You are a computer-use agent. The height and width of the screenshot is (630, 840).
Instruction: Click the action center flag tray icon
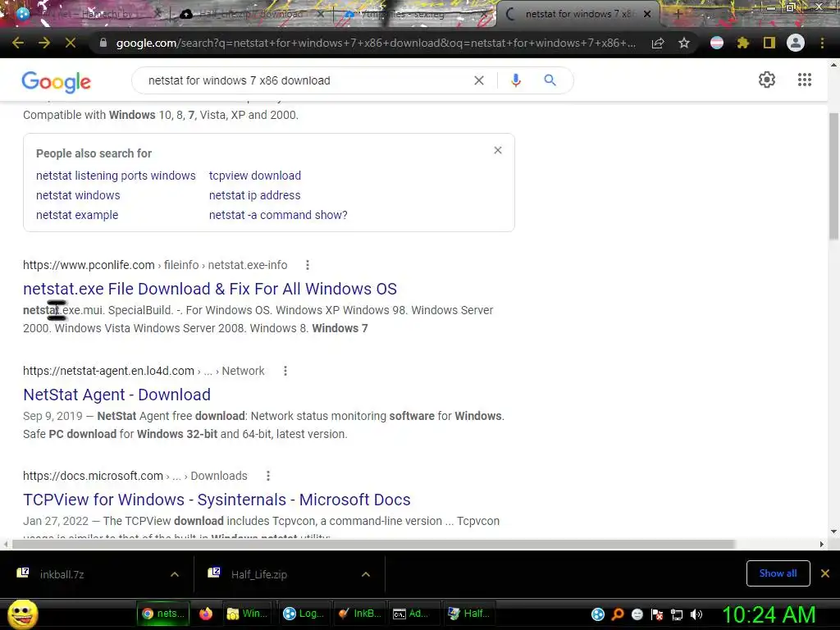(x=657, y=614)
